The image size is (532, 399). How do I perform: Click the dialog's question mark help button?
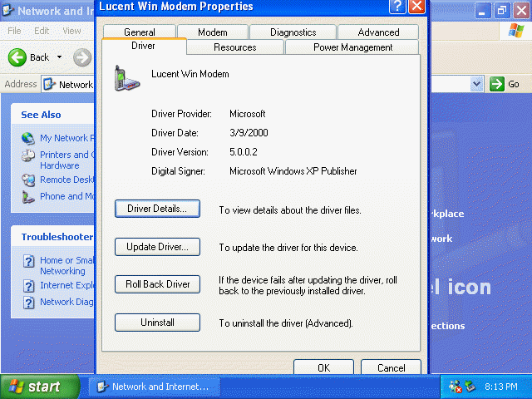(397, 7)
